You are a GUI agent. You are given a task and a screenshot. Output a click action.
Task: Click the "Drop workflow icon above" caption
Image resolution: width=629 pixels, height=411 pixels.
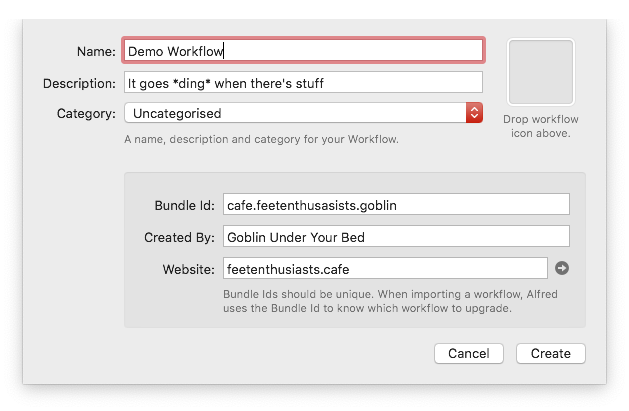[x=541, y=126]
